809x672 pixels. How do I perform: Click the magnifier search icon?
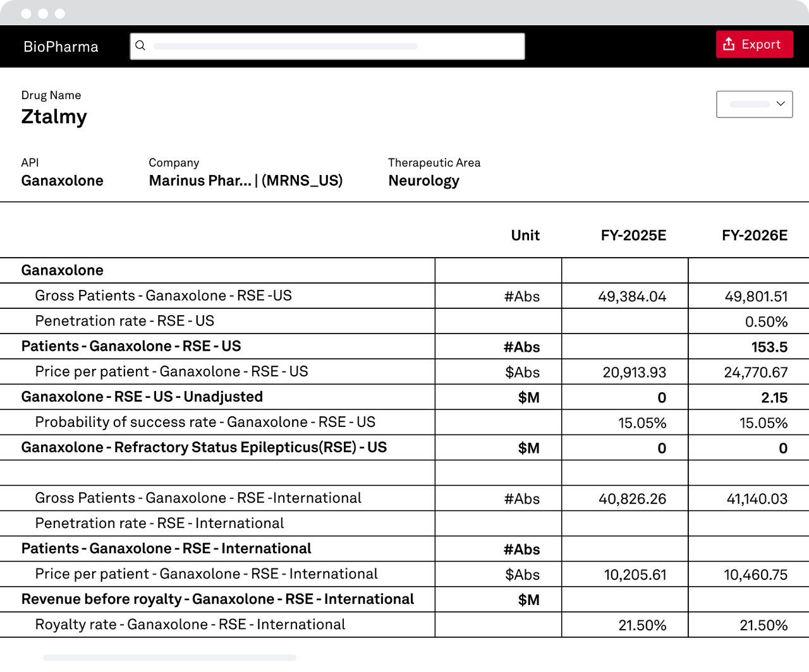point(140,45)
